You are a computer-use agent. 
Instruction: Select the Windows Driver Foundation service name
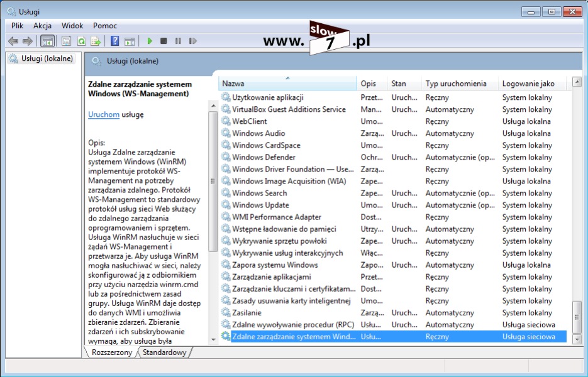293,169
